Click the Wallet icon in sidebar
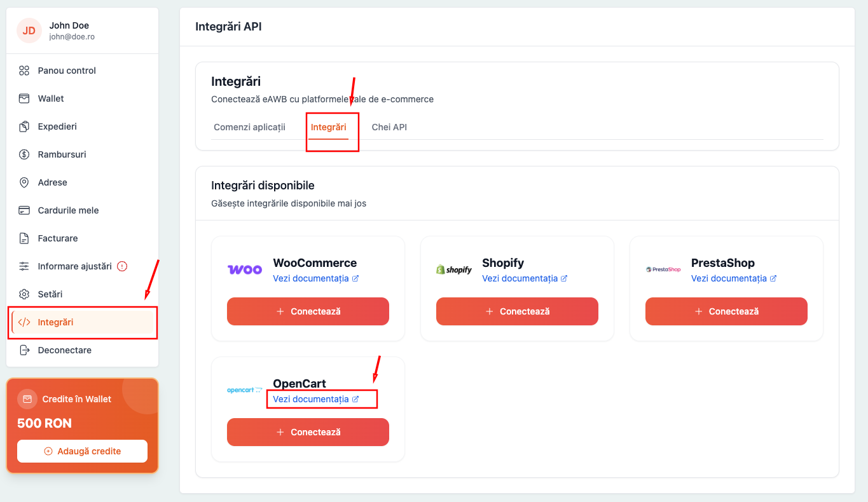868x502 pixels. click(24, 98)
